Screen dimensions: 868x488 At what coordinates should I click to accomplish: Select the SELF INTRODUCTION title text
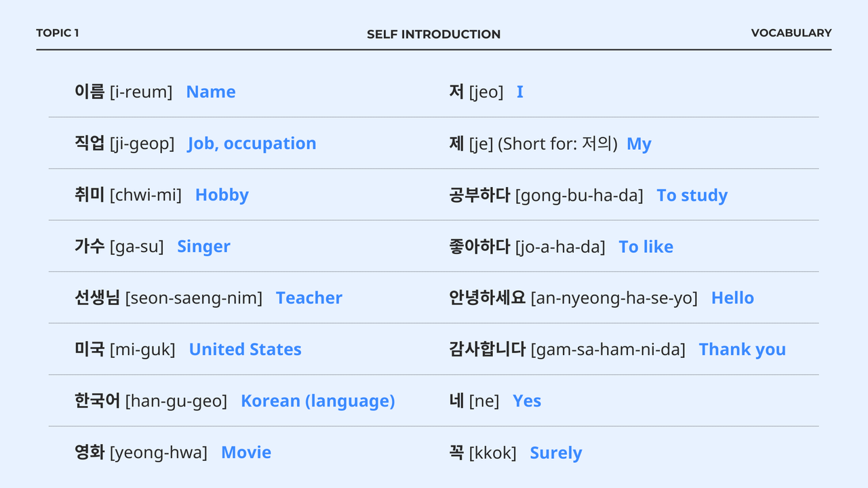(x=434, y=35)
